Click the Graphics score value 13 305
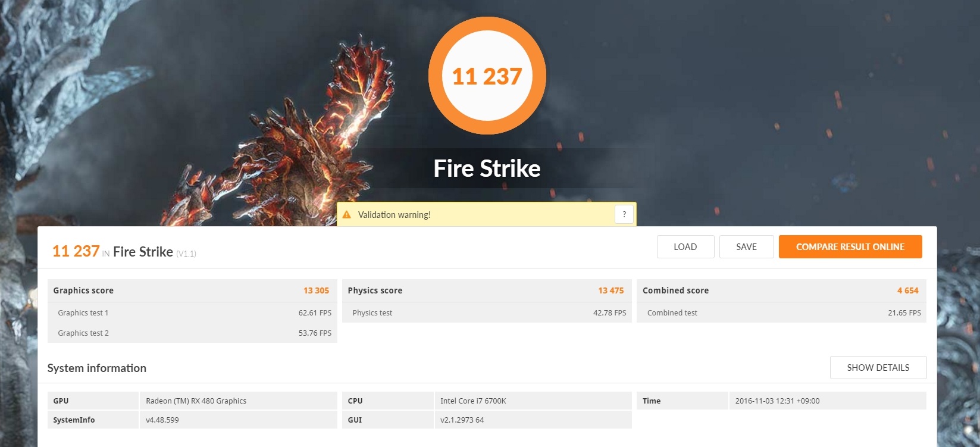Image resolution: width=980 pixels, height=447 pixels. (316, 290)
